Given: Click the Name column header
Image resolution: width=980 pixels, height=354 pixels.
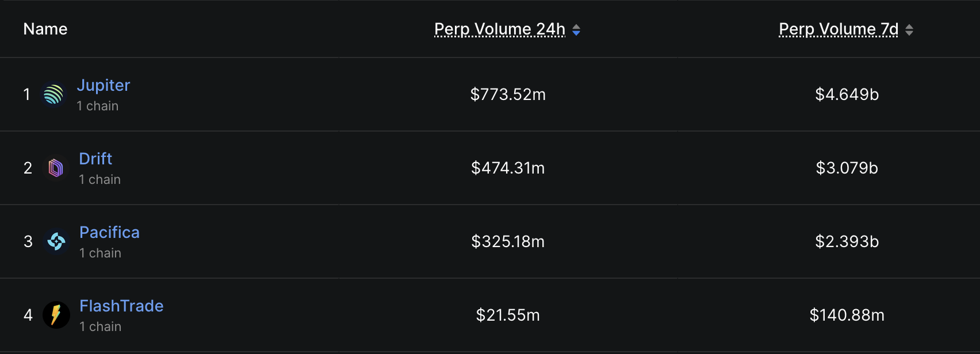Looking at the screenshot, I should click(x=45, y=29).
